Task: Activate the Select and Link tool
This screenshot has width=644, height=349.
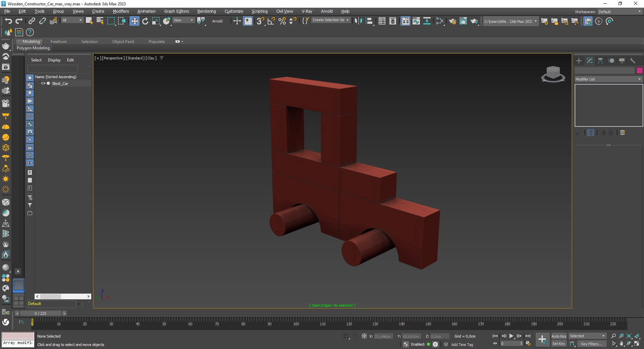Action: click(32, 21)
